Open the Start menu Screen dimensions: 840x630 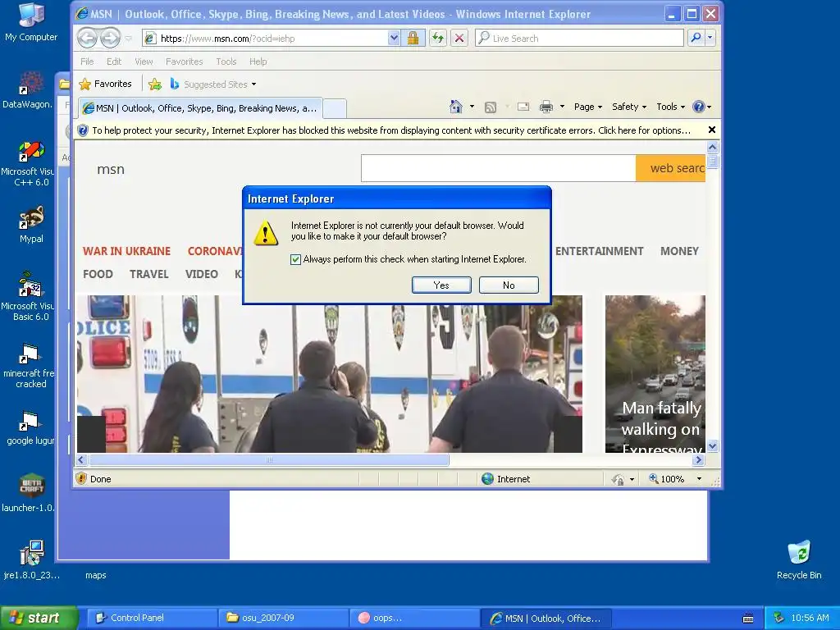(39, 618)
